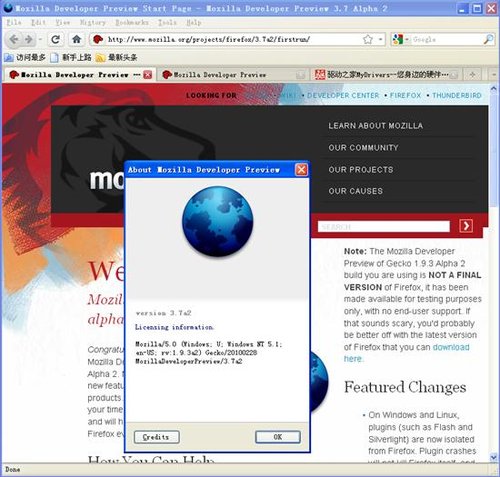500x477 pixels.
Task: Maximize the browser window
Action: pos(477,9)
